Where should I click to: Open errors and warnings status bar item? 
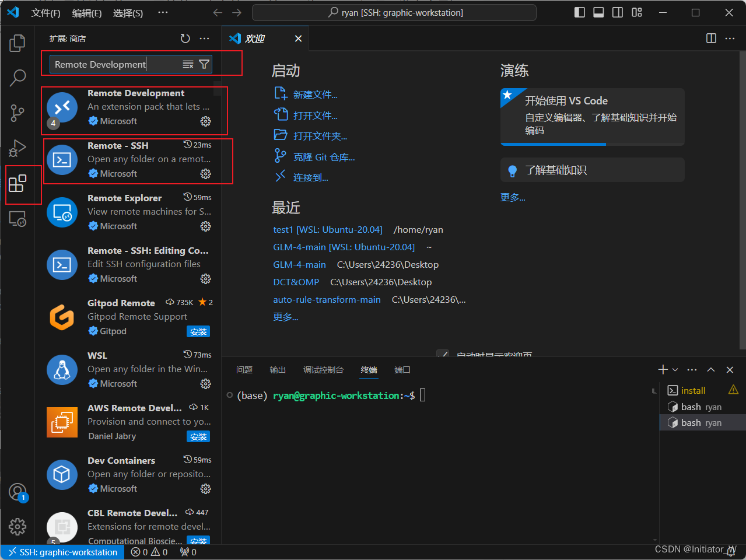click(x=149, y=552)
